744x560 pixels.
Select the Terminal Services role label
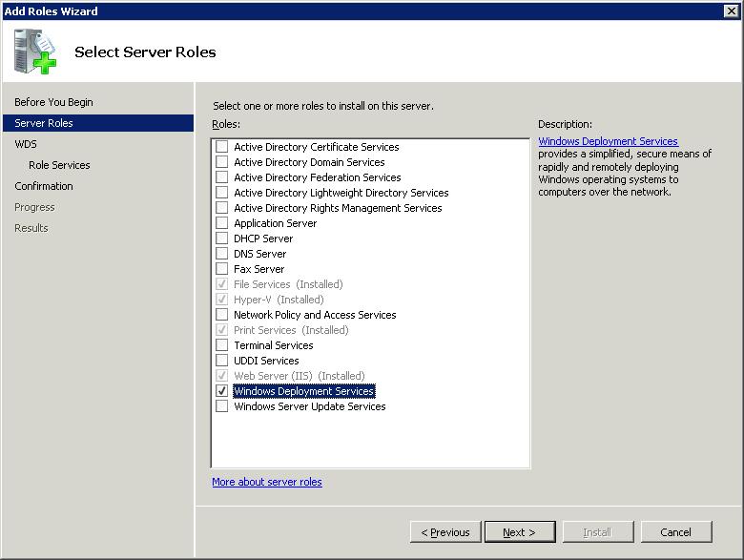[274, 345]
